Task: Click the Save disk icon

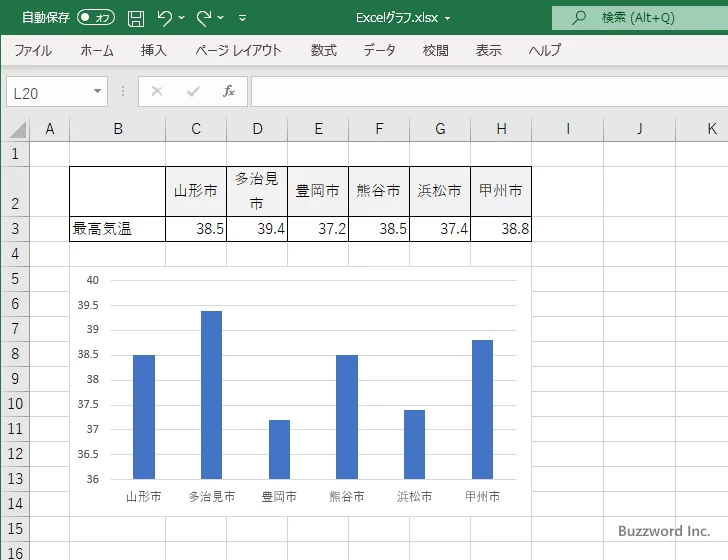Action: pyautogui.click(x=136, y=18)
